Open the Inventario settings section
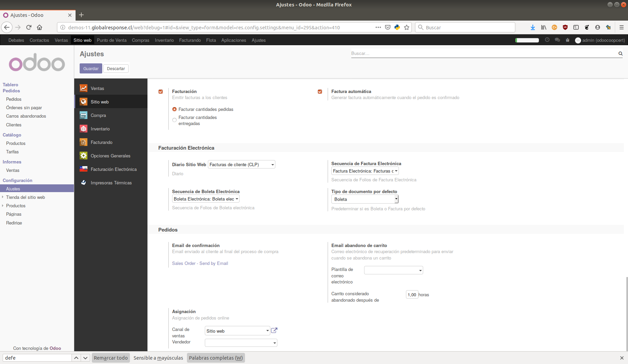The image size is (628, 364). pos(100,129)
